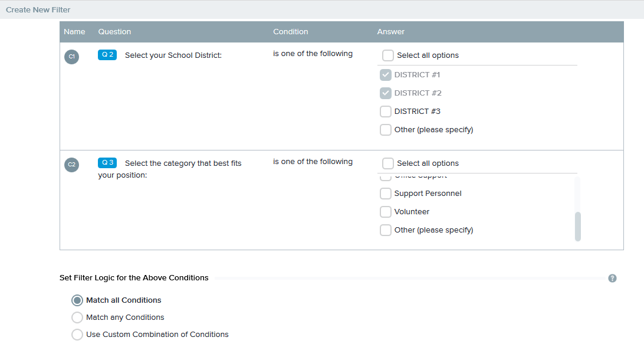
Task: Select all options for position category
Action: coord(388,163)
